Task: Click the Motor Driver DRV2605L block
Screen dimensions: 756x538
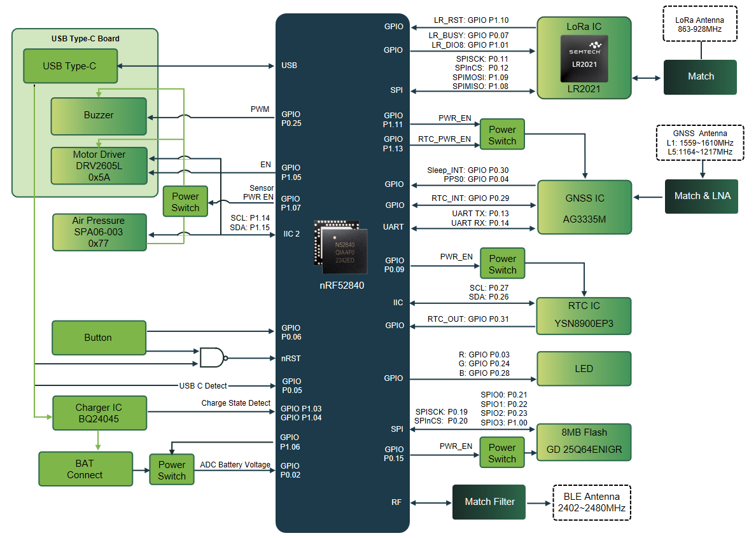Action: coord(99,166)
